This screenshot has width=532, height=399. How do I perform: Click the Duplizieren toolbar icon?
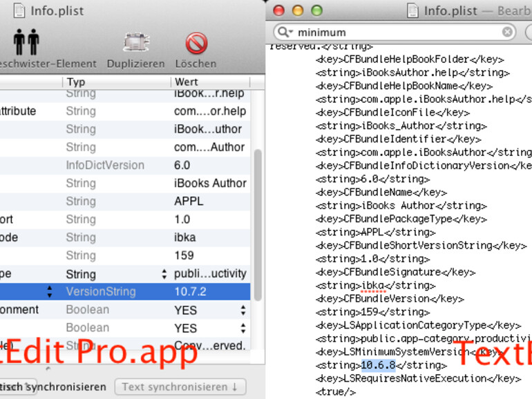(136, 42)
